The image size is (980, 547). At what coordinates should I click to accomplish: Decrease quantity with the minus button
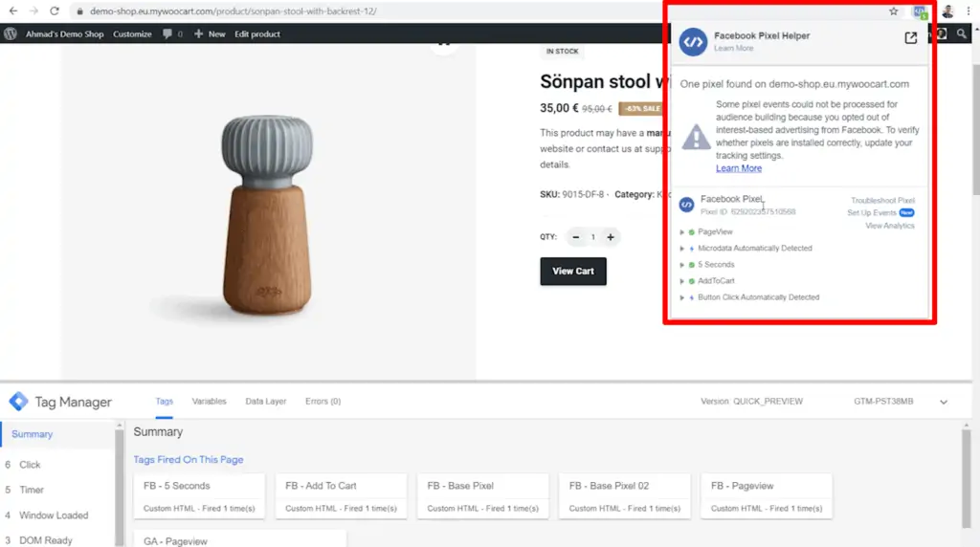(x=575, y=237)
